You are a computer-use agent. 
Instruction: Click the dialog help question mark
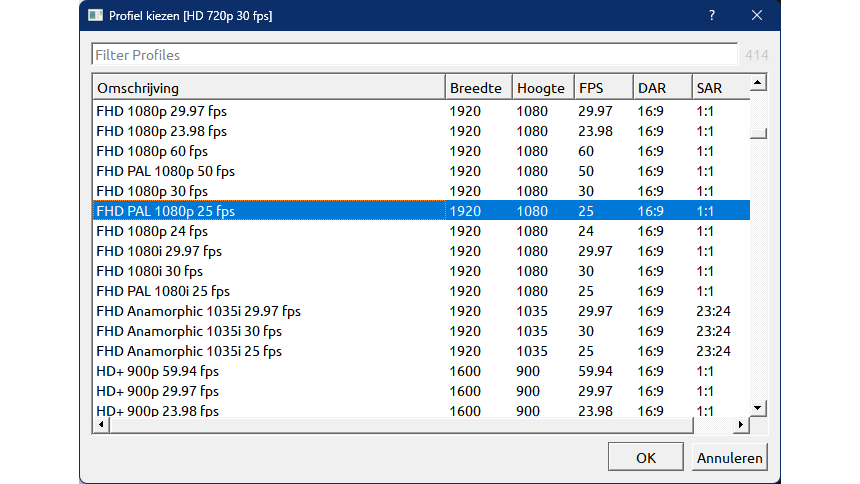(712, 16)
